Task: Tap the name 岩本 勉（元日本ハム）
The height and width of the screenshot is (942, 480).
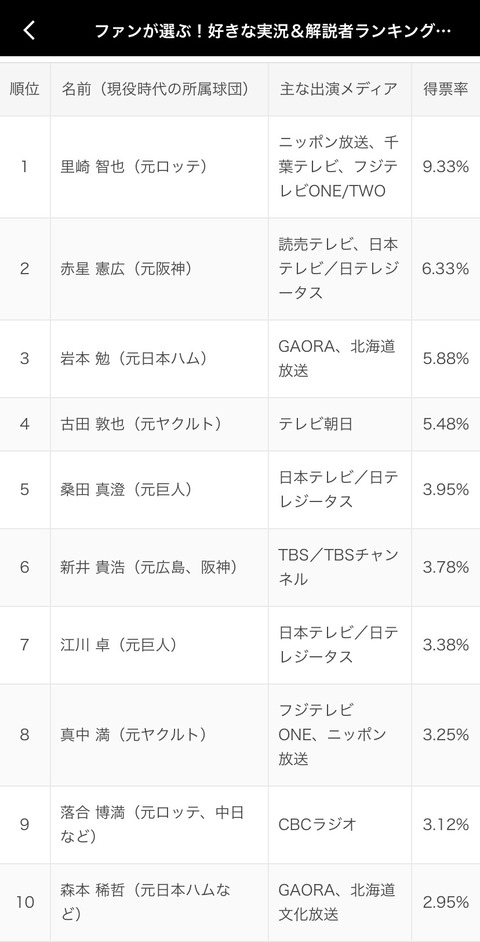Action: (134, 359)
